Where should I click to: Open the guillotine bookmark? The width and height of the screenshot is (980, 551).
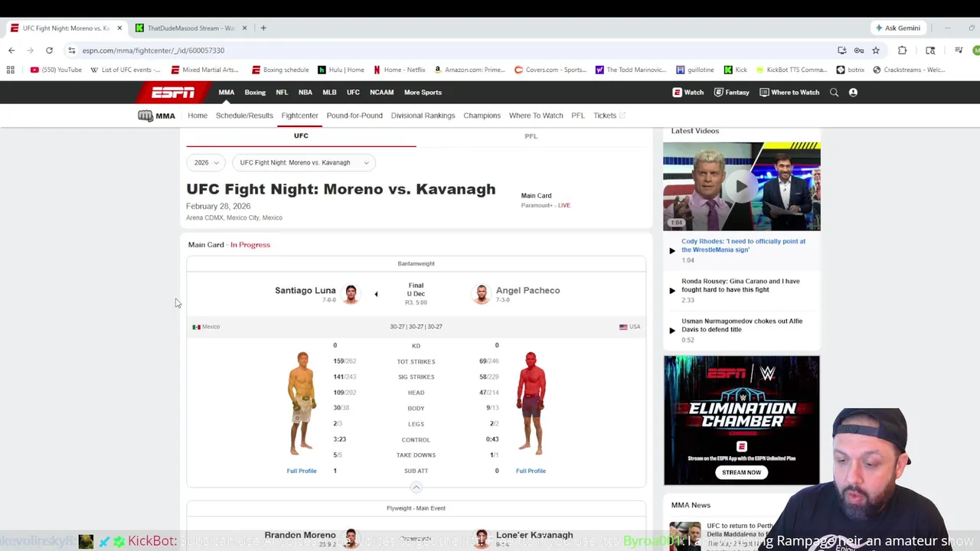pos(695,70)
